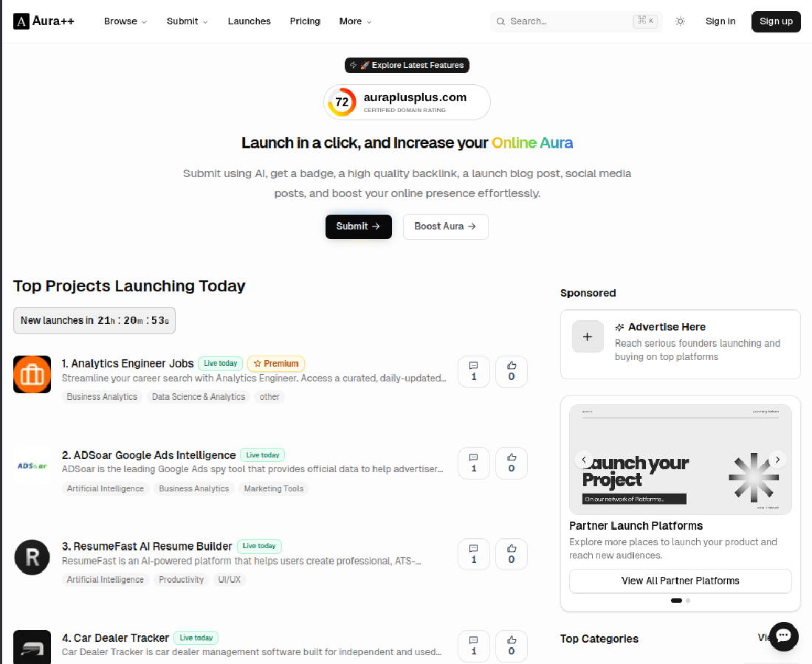Expand the More dropdown menu
This screenshot has height=664, width=812.
[x=355, y=21]
